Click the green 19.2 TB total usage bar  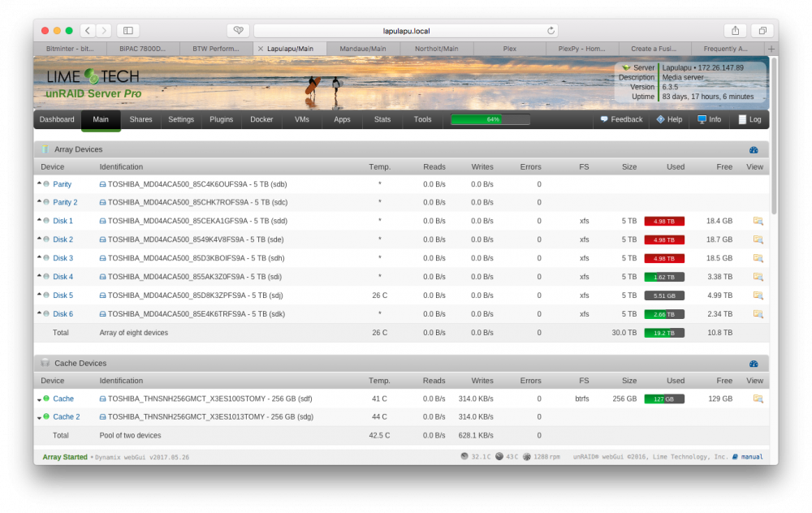pyautogui.click(x=664, y=333)
